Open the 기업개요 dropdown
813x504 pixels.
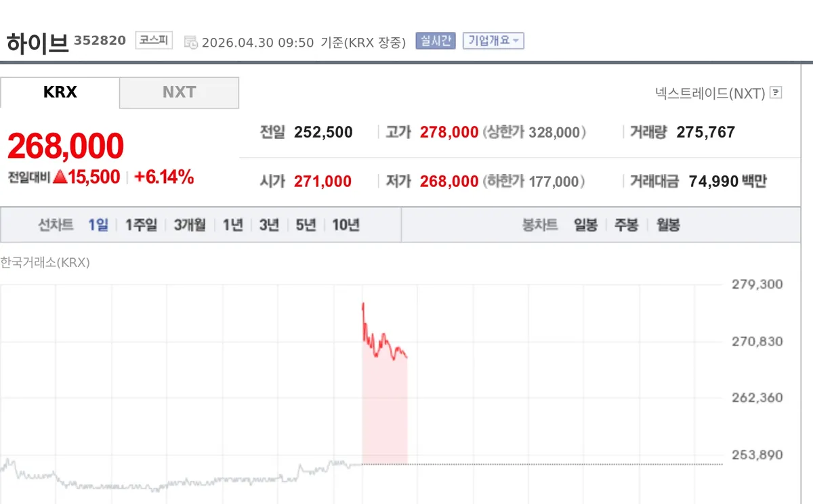click(493, 41)
